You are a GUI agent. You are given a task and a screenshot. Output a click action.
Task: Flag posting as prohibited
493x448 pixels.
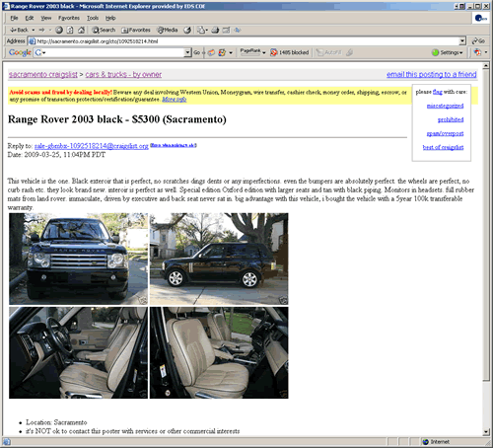click(x=451, y=119)
